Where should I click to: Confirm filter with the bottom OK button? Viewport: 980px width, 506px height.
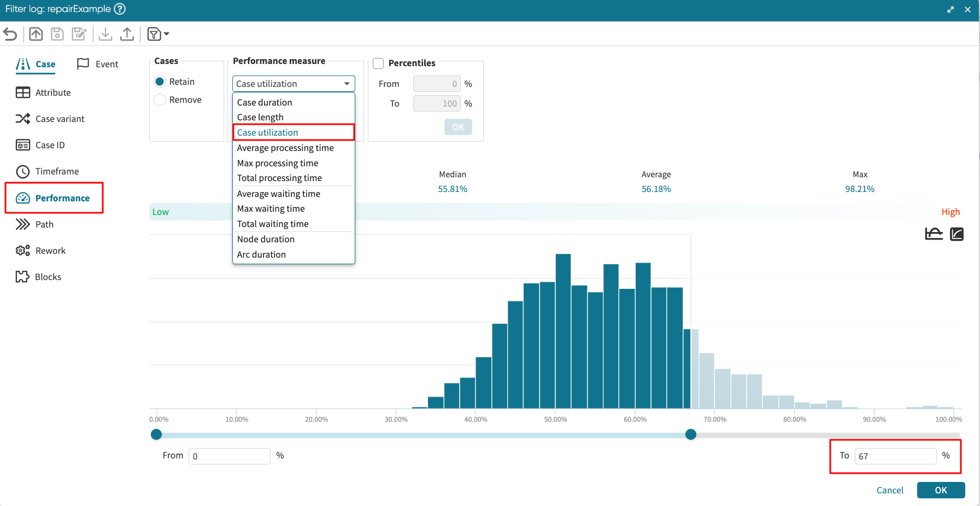point(941,490)
